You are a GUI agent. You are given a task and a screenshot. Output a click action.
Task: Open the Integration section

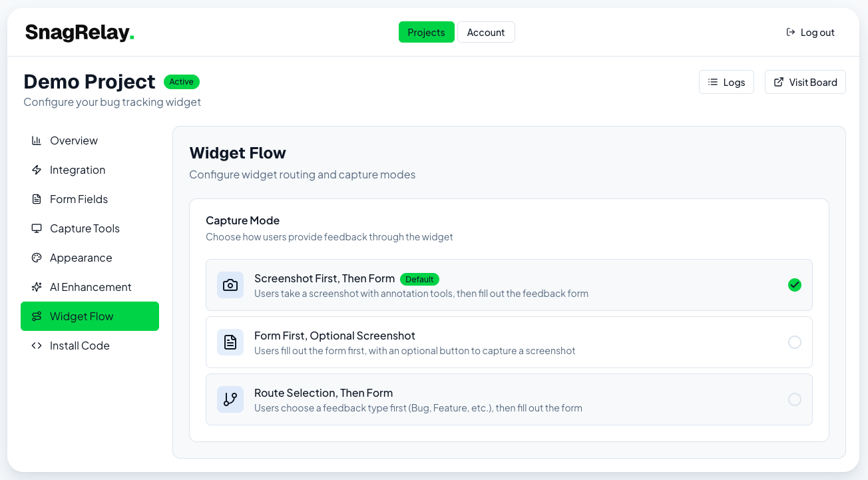pyautogui.click(x=90, y=170)
